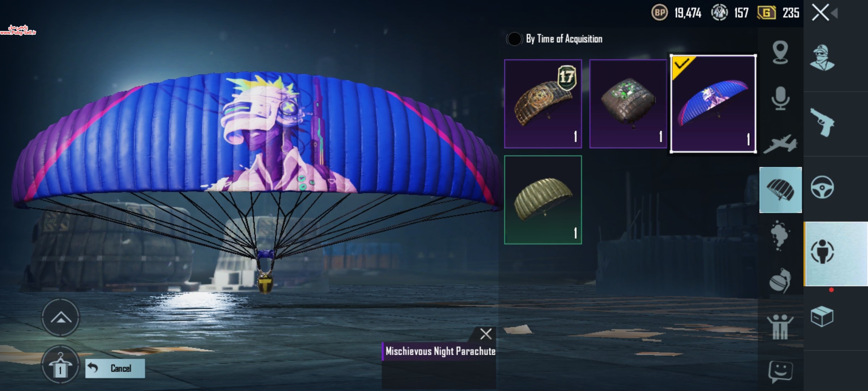Select the dark green-patterned parachute

628,104
